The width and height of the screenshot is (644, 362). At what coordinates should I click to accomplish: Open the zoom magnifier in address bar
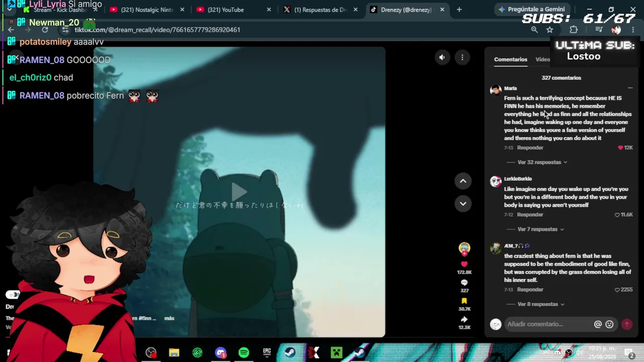click(x=534, y=30)
